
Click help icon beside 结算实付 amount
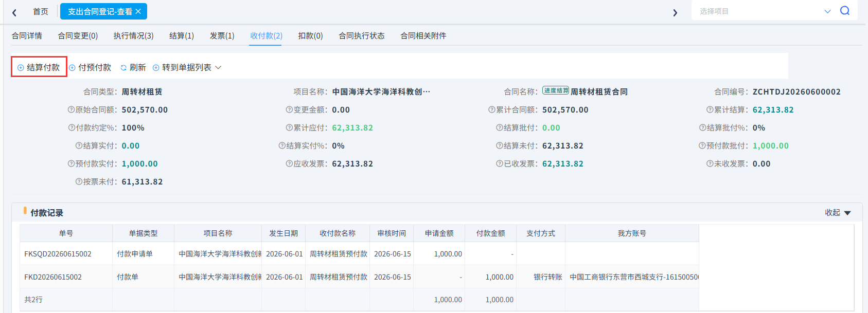[x=79, y=146]
